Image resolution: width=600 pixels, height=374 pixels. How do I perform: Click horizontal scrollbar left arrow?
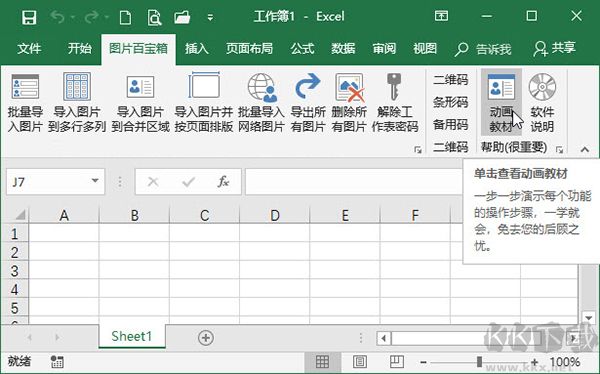[x=383, y=338]
